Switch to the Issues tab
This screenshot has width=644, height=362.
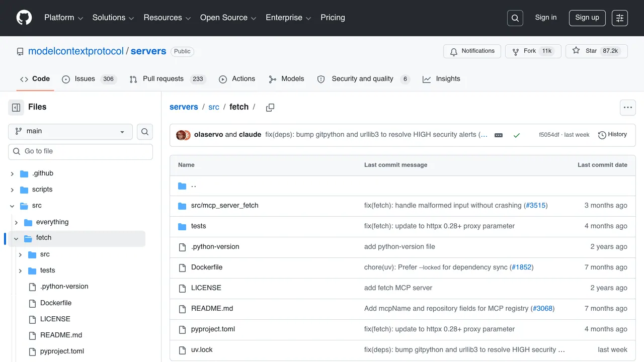[89, 79]
